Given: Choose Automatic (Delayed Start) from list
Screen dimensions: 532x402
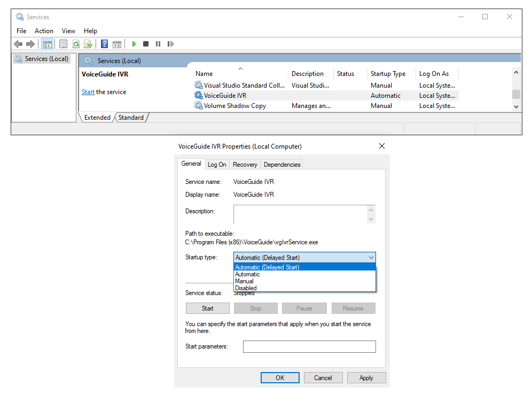Looking at the screenshot, I should click(304, 267).
